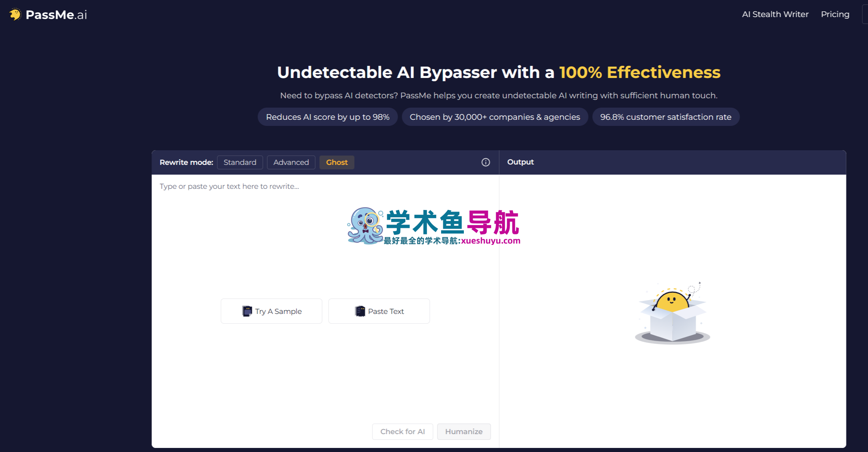Click the empty box mascot illustration in Output
The height and width of the screenshot is (452, 868).
click(x=672, y=313)
